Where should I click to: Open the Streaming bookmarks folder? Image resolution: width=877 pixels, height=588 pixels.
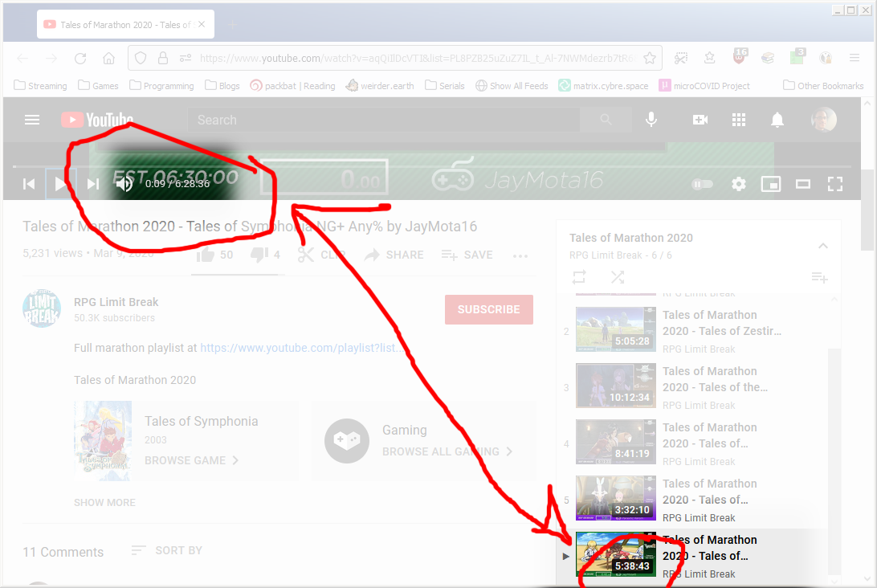40,86
